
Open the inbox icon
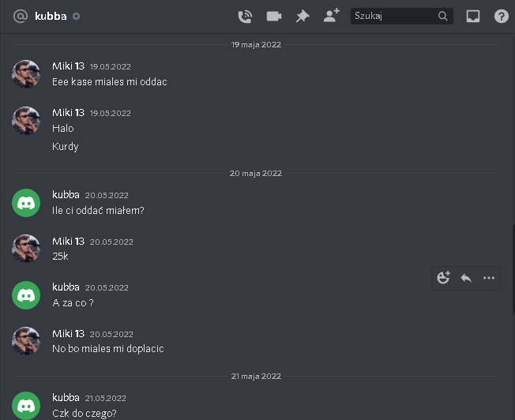click(473, 16)
